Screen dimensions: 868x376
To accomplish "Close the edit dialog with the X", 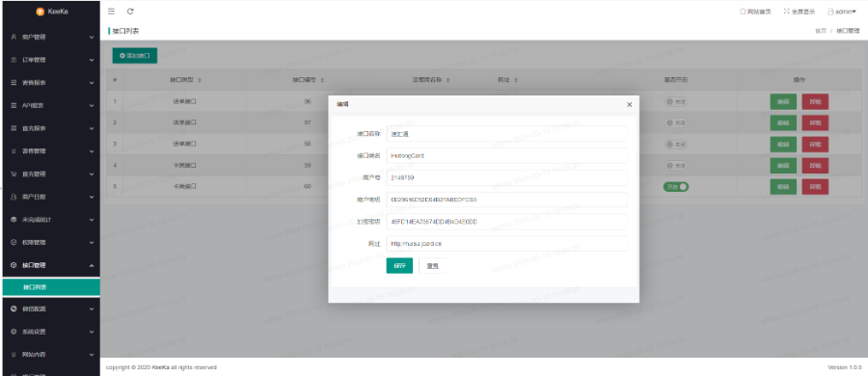I will 630,105.
